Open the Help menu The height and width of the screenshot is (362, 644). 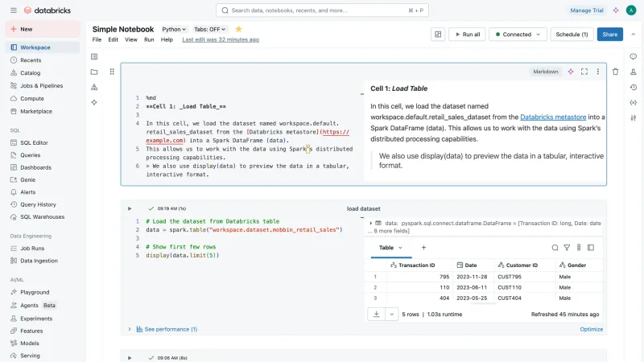167,39
